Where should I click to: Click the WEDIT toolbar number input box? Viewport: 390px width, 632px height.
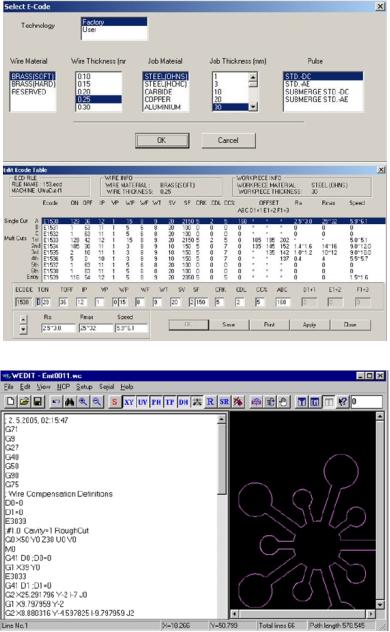(x=366, y=401)
